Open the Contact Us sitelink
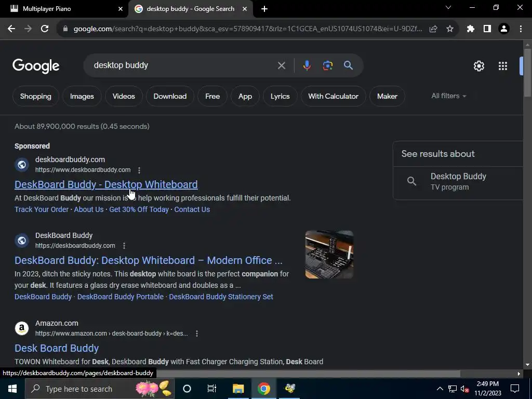 click(x=192, y=209)
